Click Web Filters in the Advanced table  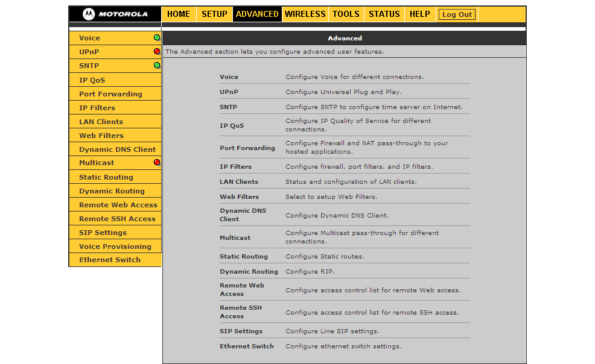pyautogui.click(x=240, y=197)
